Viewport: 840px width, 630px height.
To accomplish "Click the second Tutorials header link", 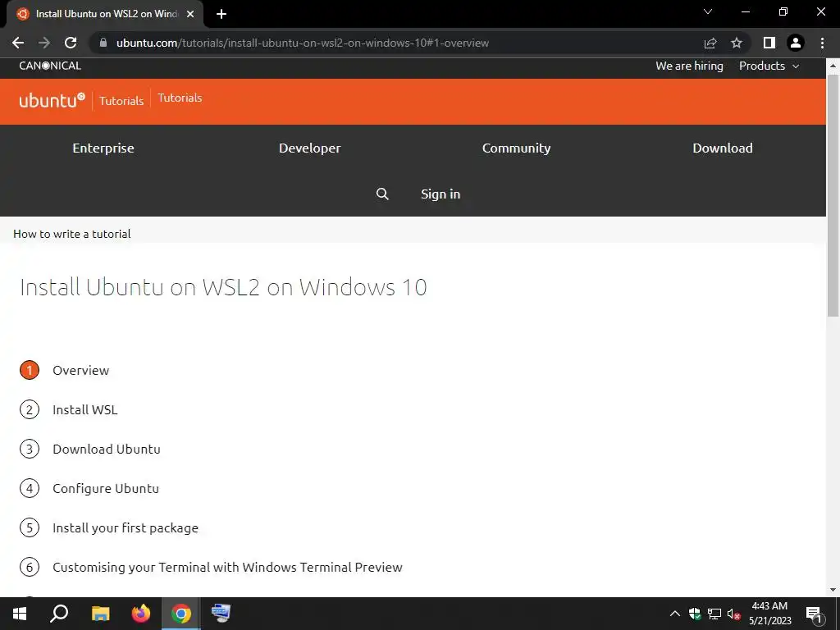I will click(180, 98).
